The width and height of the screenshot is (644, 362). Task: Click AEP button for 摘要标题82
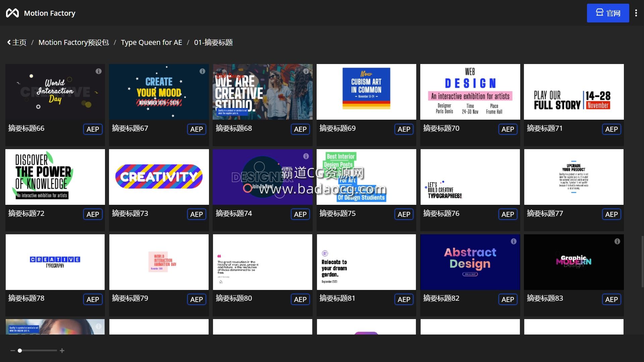click(x=507, y=299)
